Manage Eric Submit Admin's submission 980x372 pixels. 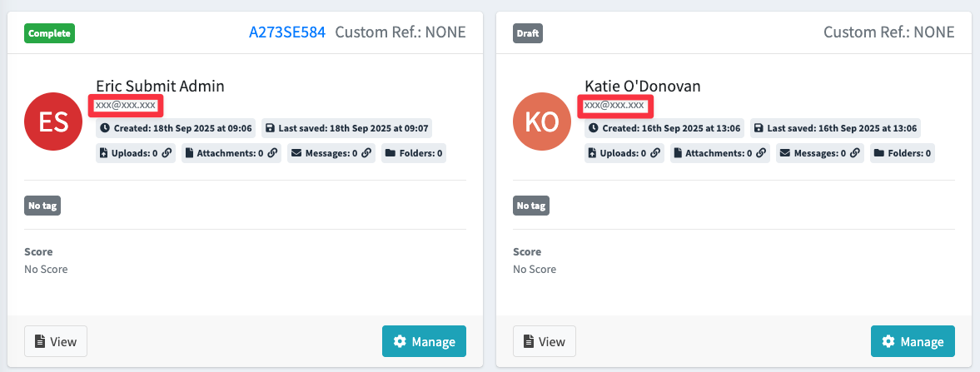coord(425,341)
